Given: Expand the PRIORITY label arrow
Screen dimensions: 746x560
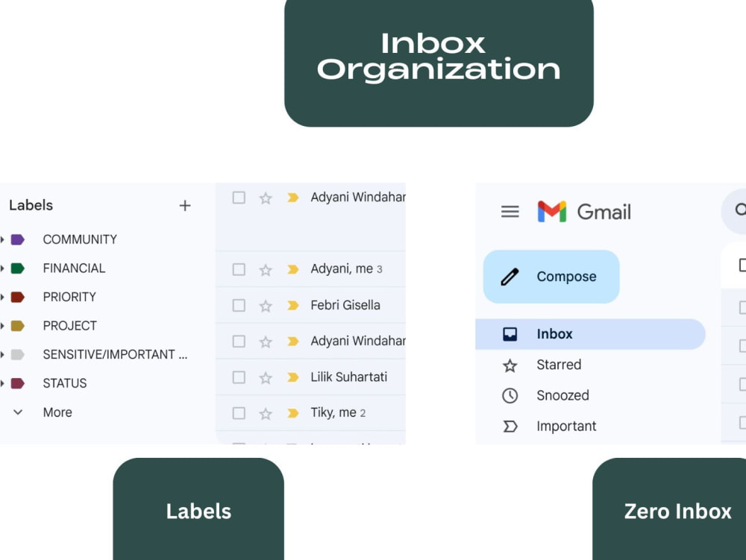Looking at the screenshot, I should point(2,297).
